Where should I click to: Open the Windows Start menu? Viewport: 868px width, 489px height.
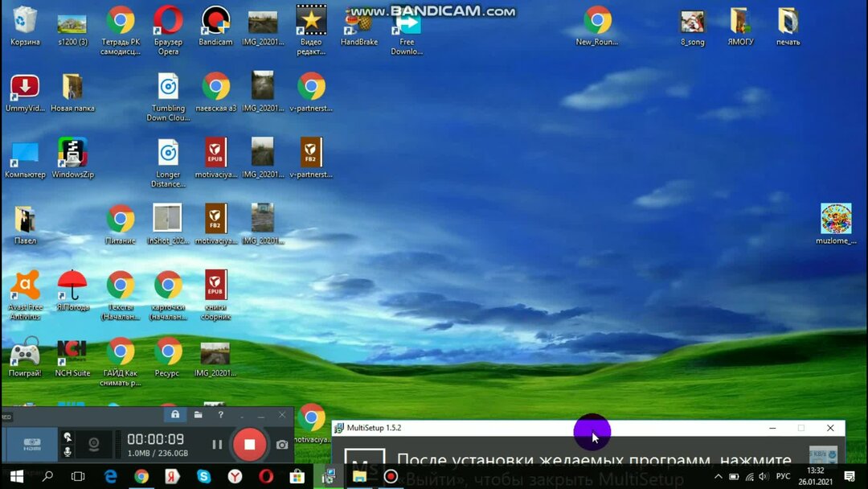[x=17, y=476]
